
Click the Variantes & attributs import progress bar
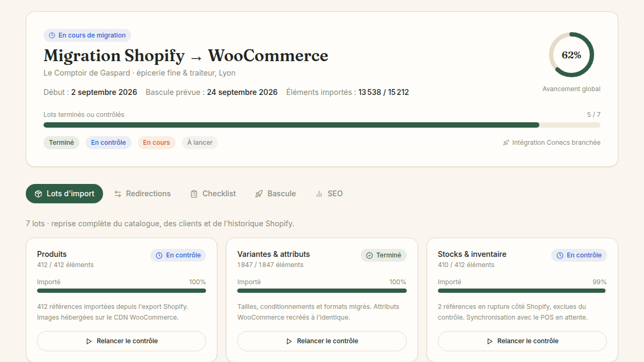322,291
